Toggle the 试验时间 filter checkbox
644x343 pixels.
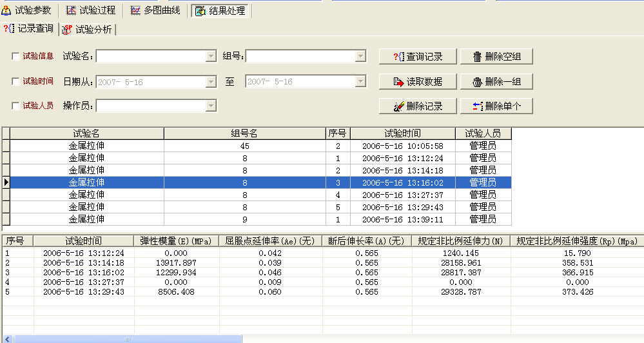(x=15, y=82)
